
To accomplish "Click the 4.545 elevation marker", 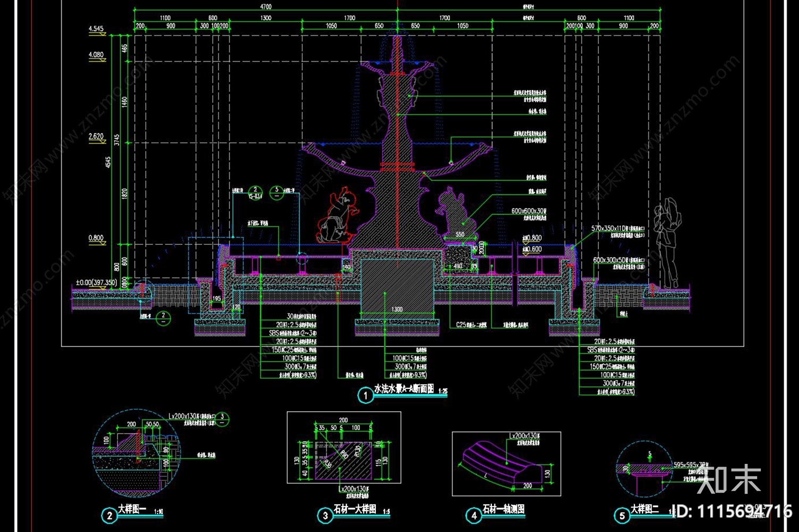I will point(96,29).
